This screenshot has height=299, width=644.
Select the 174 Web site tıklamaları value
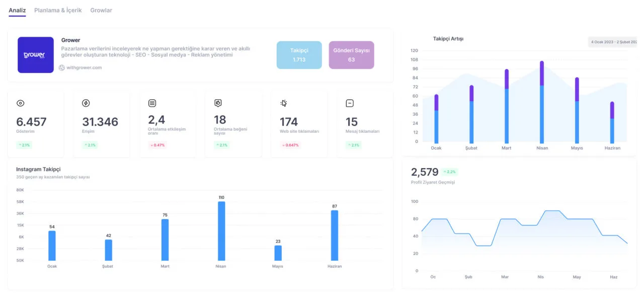(x=289, y=122)
